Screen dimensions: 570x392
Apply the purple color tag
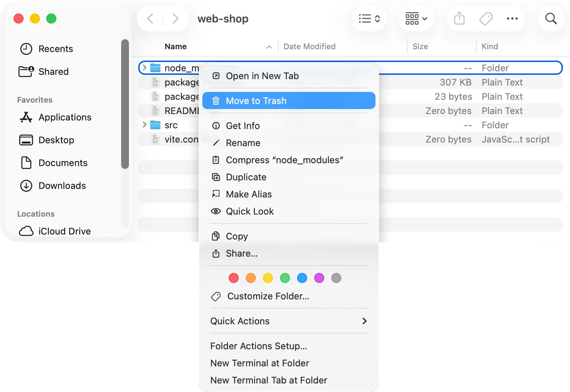pyautogui.click(x=319, y=278)
